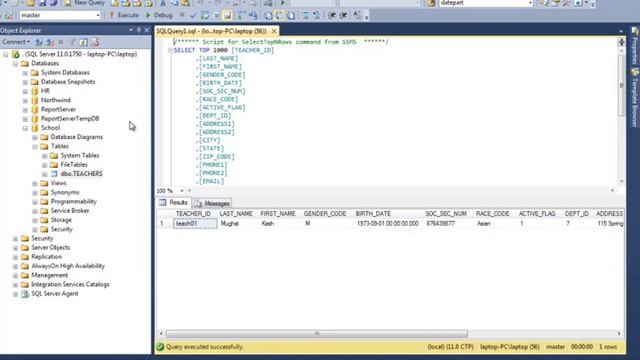
Task: Expand the SQL Server Agent node
Action: (16, 294)
